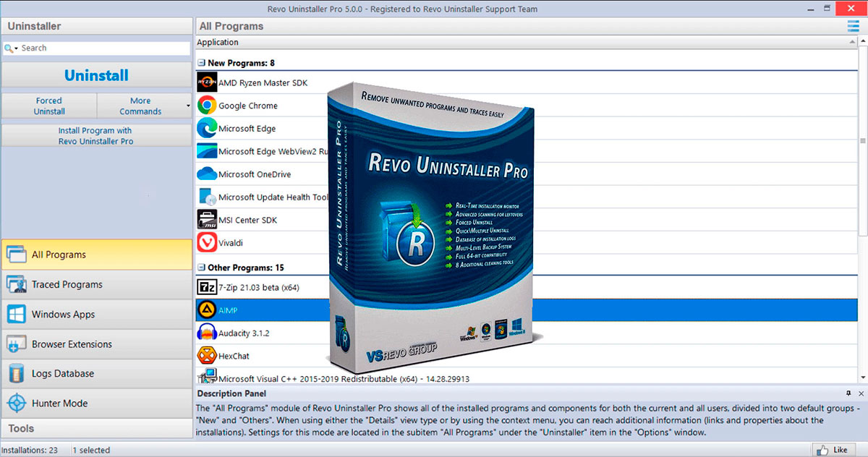Open the Logs Database
This screenshot has width=868, height=457.
pyautogui.click(x=96, y=374)
